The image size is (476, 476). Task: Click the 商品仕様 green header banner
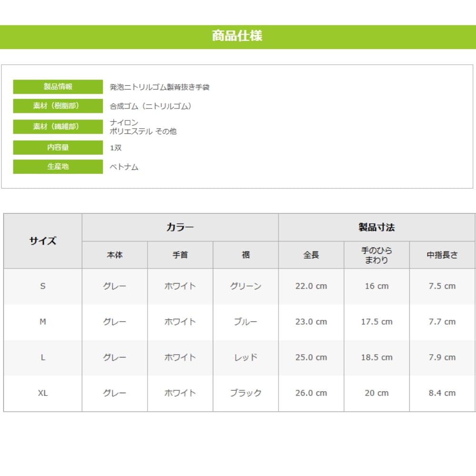tap(237, 37)
